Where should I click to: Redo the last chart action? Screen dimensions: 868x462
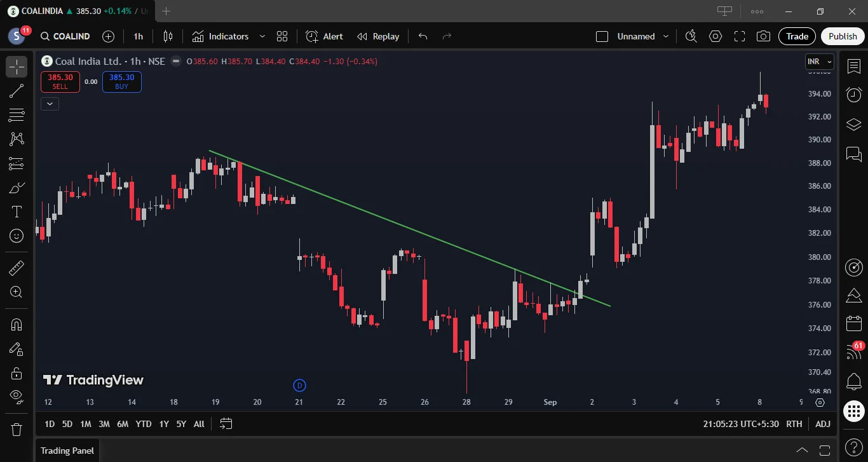click(x=447, y=36)
